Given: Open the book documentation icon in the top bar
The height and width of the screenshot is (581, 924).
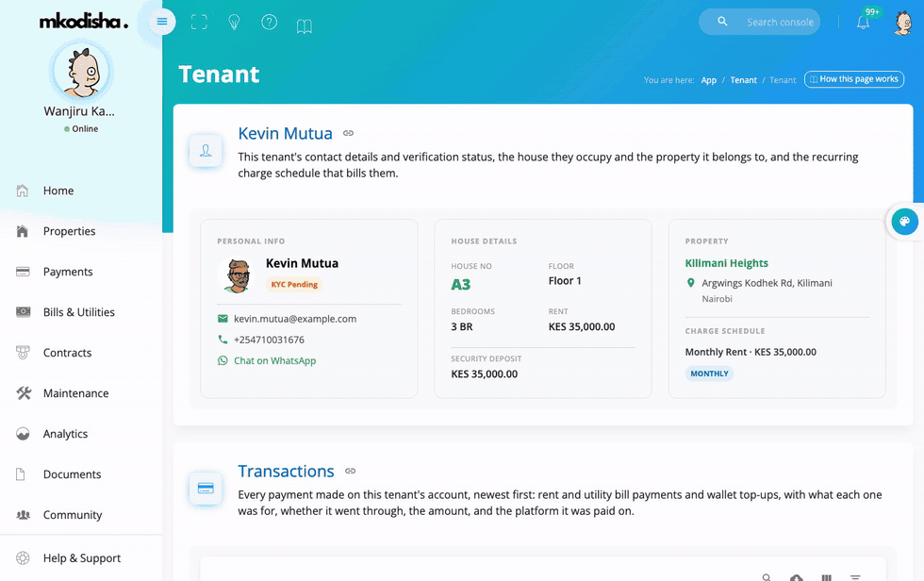Looking at the screenshot, I should [304, 25].
